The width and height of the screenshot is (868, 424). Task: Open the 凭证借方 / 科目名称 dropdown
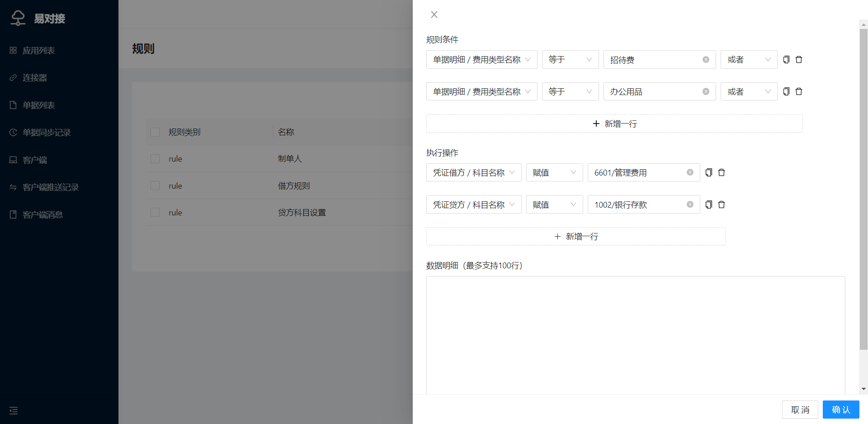click(473, 172)
